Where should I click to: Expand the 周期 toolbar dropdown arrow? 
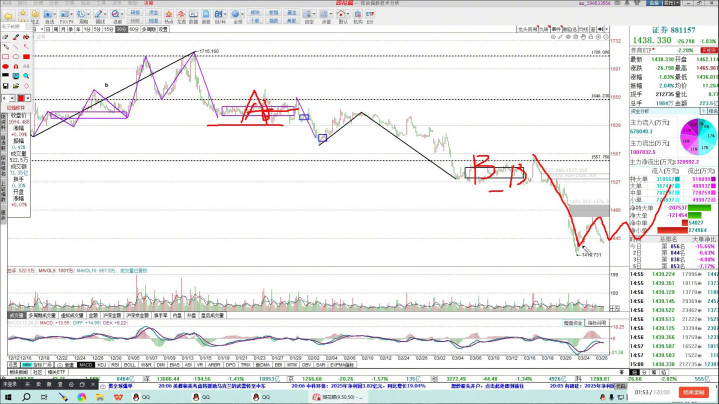[x=88, y=14]
